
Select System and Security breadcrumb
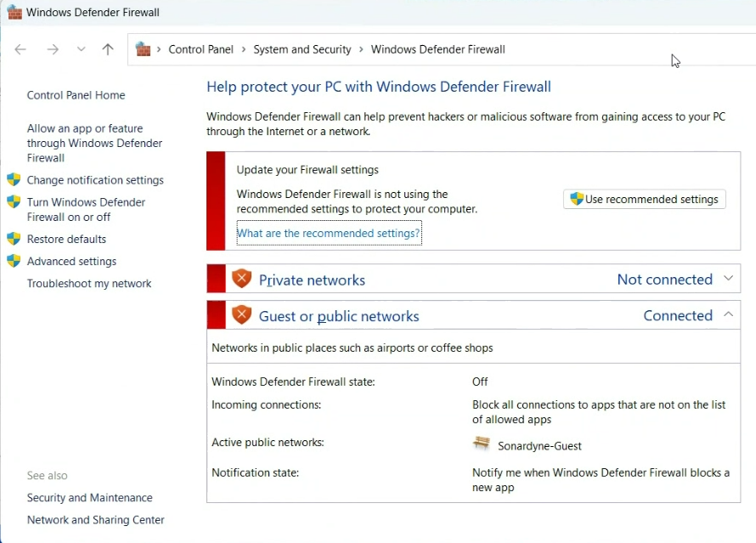coord(302,49)
